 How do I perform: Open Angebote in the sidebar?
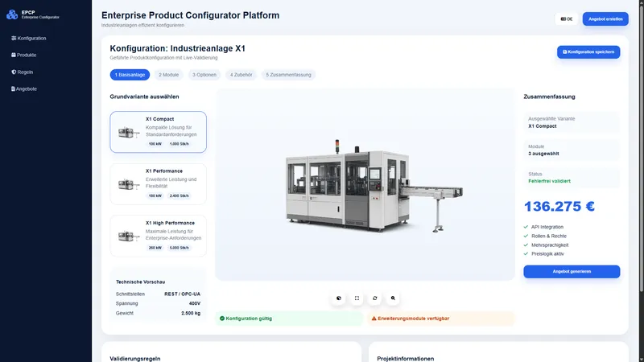(24, 88)
